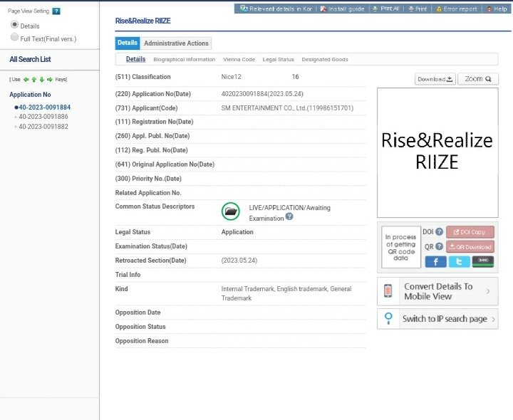513x420 pixels.
Task: Click chevron beside Switch to IP search page
Action: pyautogui.click(x=493, y=320)
